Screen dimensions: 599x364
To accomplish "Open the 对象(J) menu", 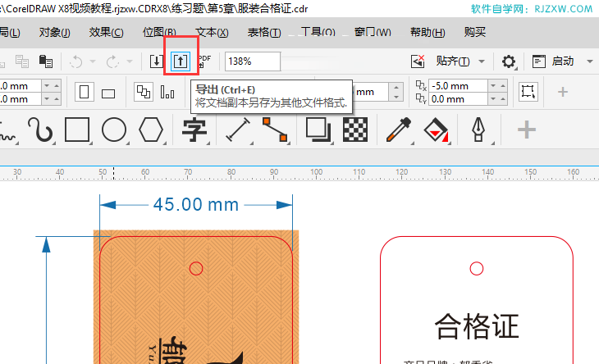I will click(x=55, y=33).
